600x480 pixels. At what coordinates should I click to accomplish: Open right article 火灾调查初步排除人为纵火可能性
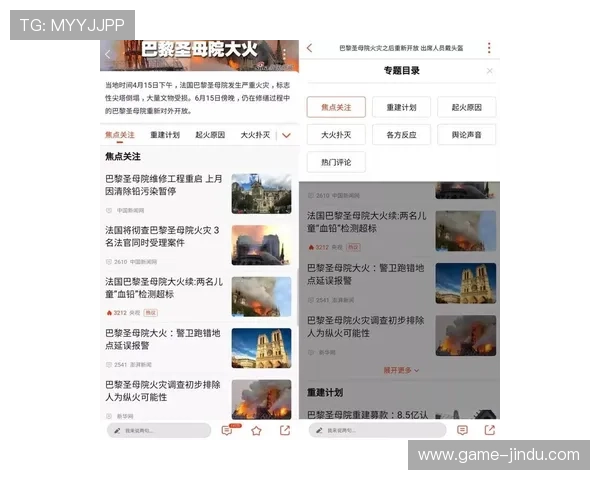[365, 327]
